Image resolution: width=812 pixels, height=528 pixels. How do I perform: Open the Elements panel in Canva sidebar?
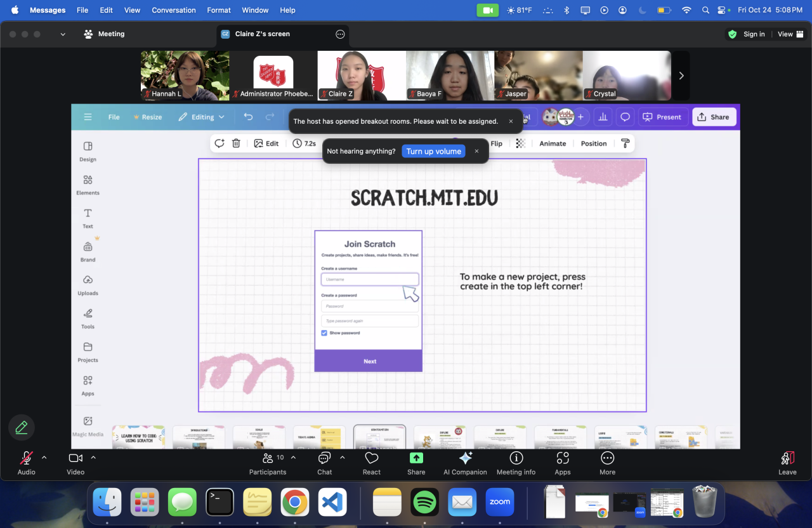(88, 185)
